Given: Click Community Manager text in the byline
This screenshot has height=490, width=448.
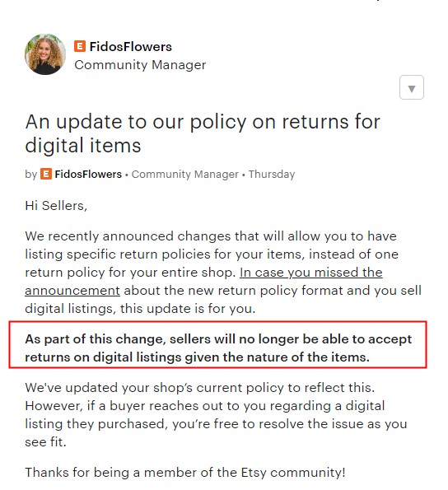Looking at the screenshot, I should [x=185, y=174].
